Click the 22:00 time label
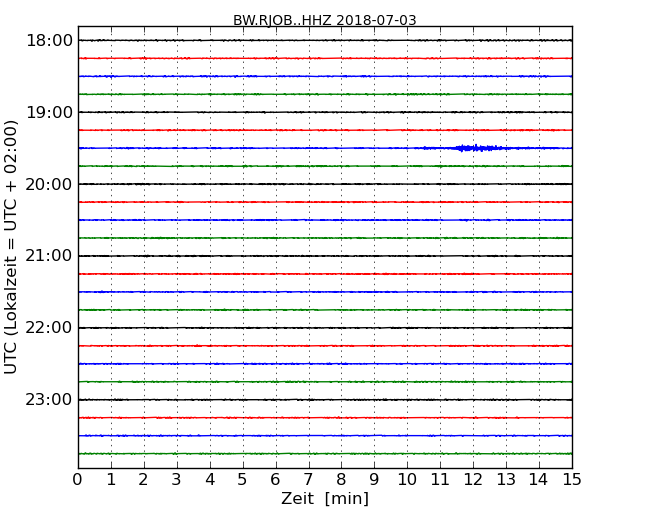Screen dimensions: 650x520 [x=49, y=328]
